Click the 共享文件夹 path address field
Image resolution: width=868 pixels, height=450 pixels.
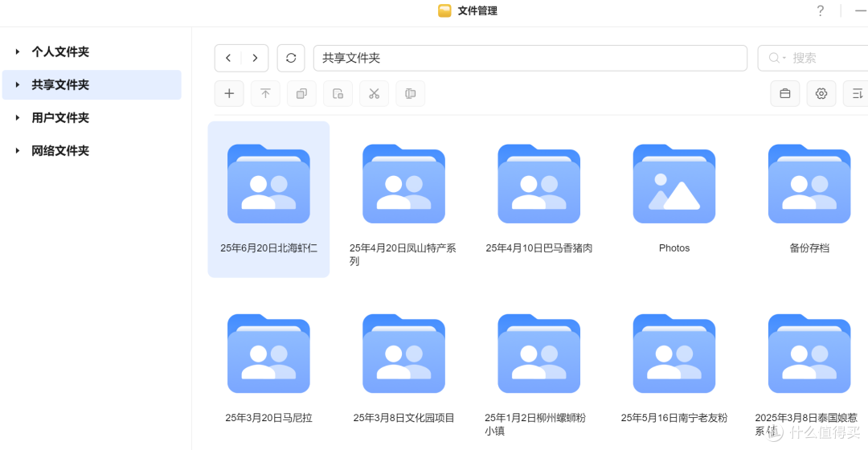[x=530, y=58]
